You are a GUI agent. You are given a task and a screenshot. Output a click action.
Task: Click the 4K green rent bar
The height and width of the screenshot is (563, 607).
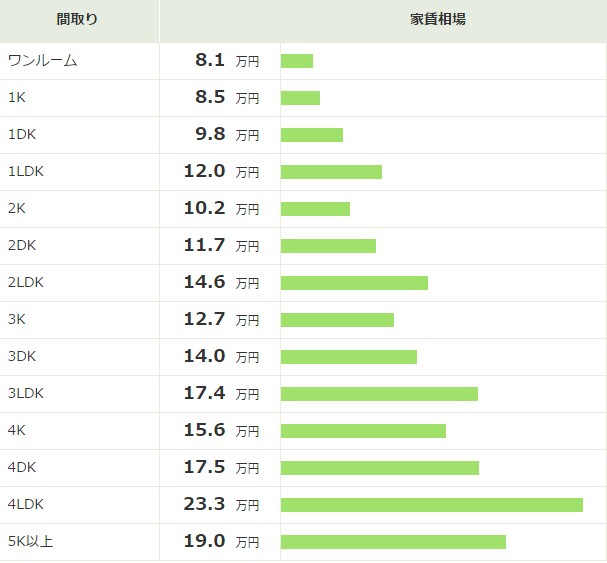point(364,431)
